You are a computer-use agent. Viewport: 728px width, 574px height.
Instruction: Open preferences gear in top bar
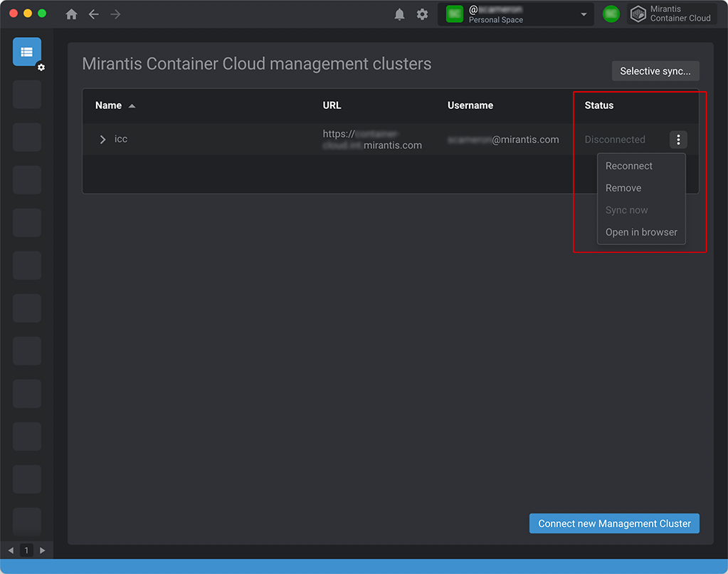(422, 14)
